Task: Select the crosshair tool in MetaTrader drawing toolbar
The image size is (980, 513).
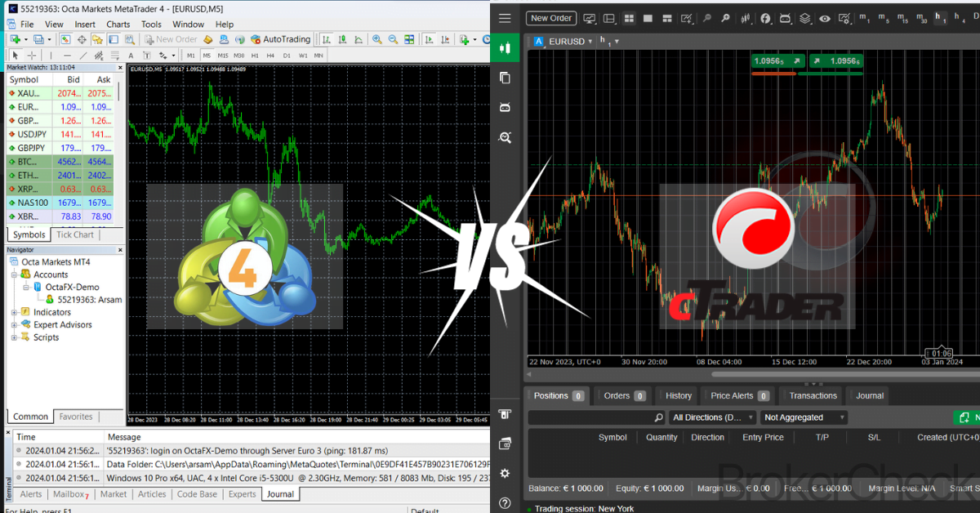Action: click(x=31, y=56)
